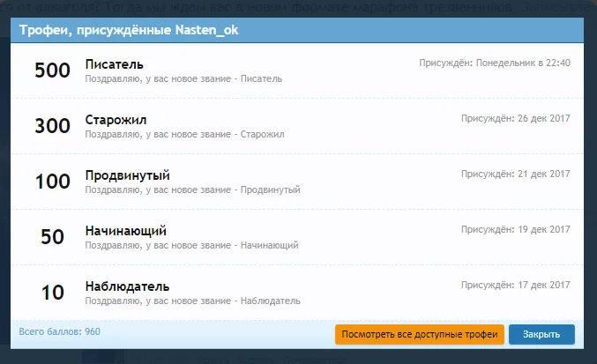597x364 pixels.
Task: Select the 100 points value for Продвинутый
Action: coord(53,182)
